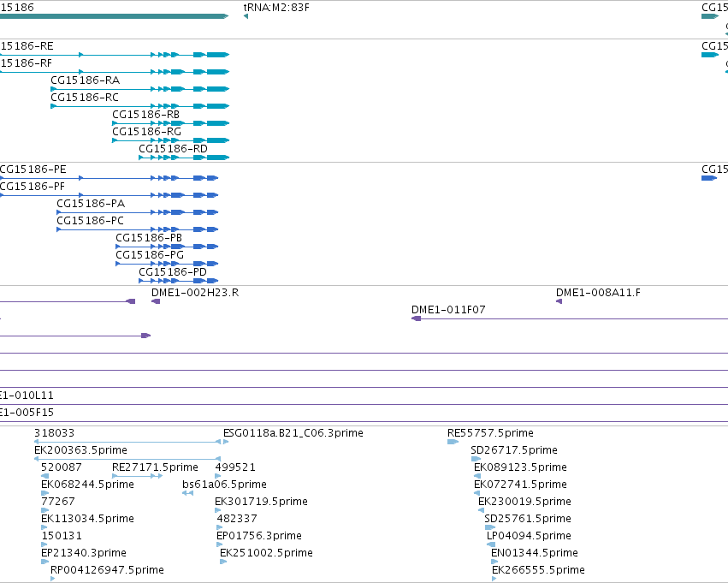Image resolution: width=728 pixels, height=583 pixels.
Task: Click the DME1-002H23.R purple arrow glyph
Action: click(x=156, y=301)
